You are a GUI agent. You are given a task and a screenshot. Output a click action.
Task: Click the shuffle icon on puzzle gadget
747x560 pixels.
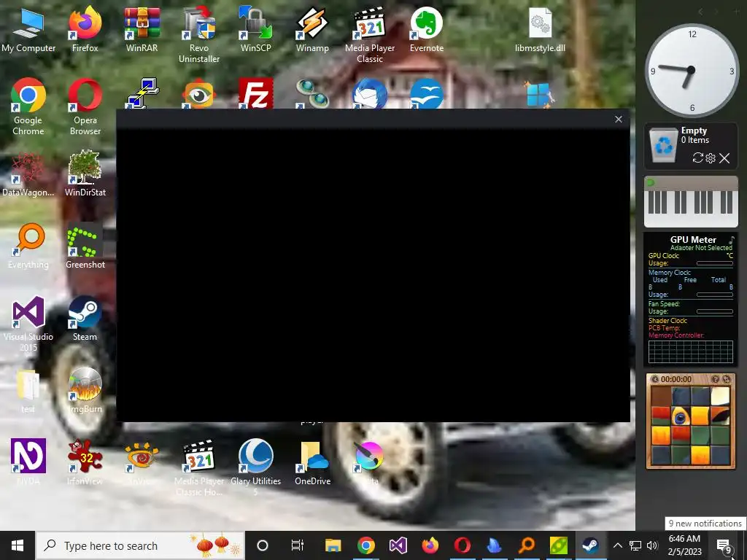click(x=727, y=379)
